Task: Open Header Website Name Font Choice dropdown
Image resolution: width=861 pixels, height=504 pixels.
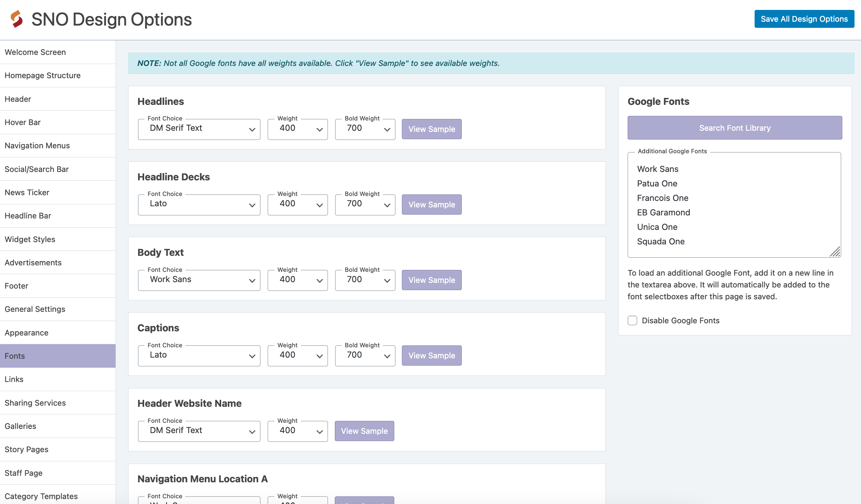Action: pyautogui.click(x=199, y=431)
